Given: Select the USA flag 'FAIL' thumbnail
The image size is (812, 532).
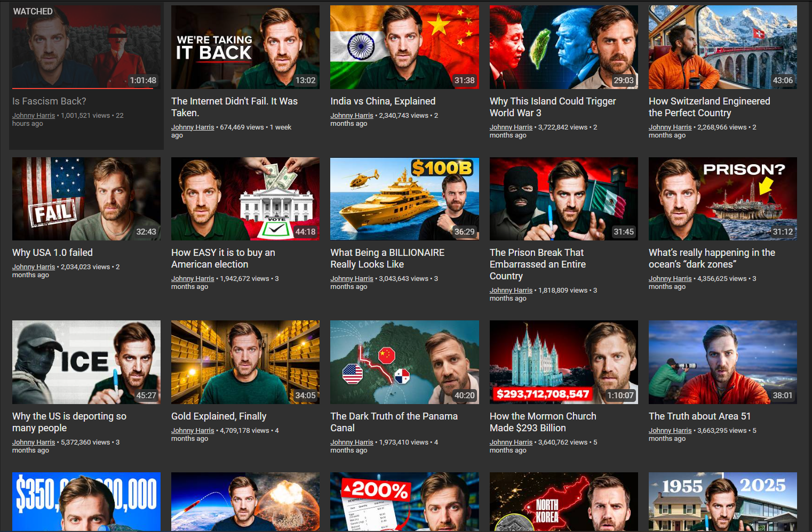Looking at the screenshot, I should point(86,199).
